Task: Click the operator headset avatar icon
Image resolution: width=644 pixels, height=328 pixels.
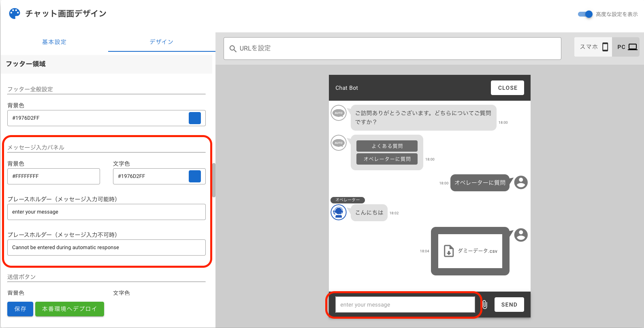Action: pos(339,212)
